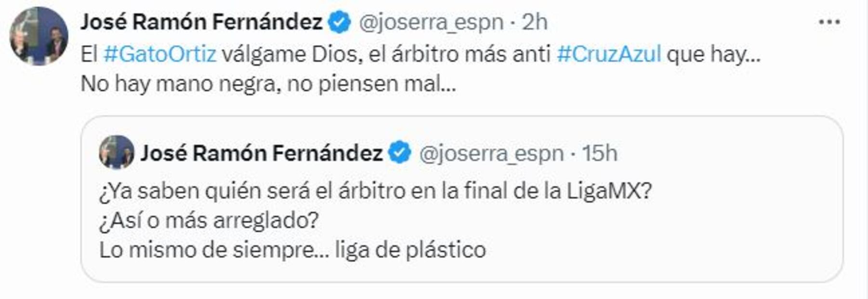This screenshot has height=299, width=868.
Task: Click the author name in the quoted tweet
Action: (x=262, y=153)
